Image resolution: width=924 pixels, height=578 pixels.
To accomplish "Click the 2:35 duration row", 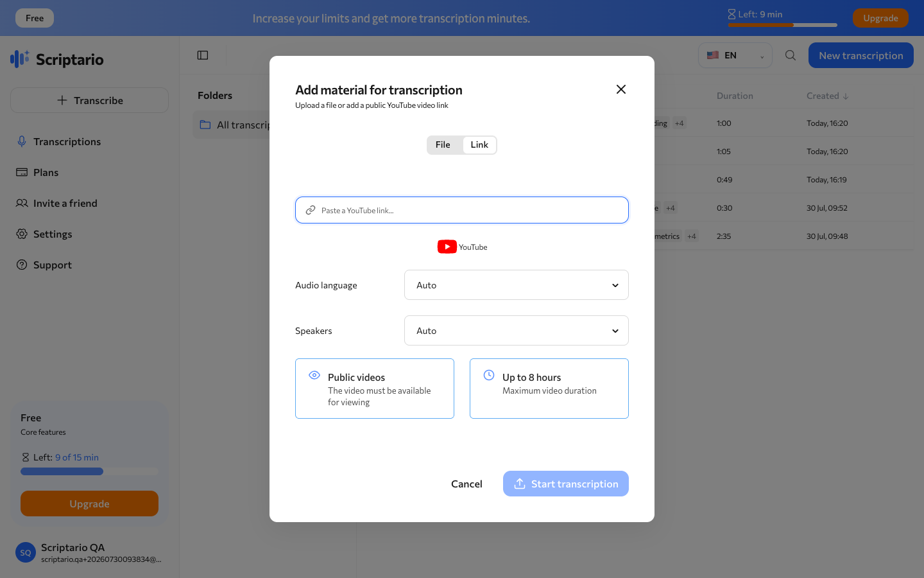I will click(724, 236).
